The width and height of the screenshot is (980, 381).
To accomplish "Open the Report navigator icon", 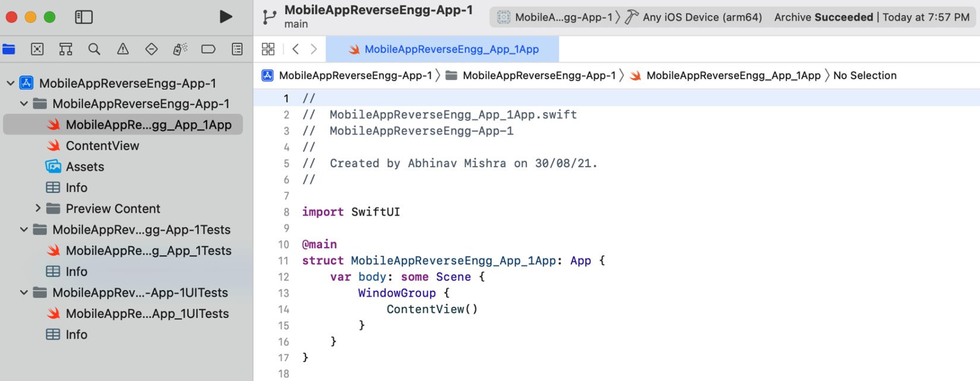I will point(237,49).
